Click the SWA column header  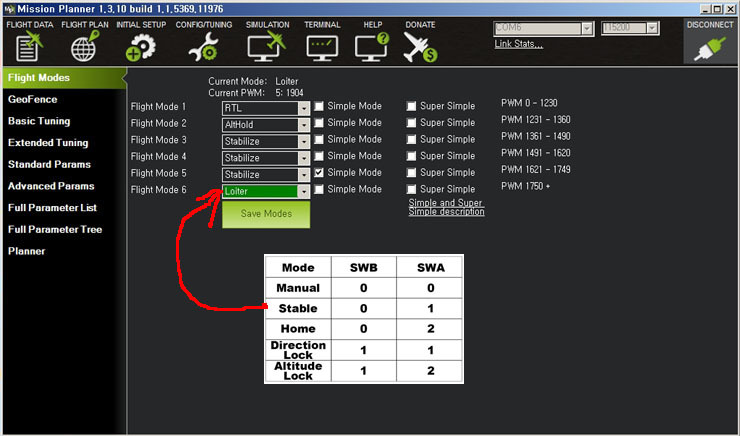430,268
